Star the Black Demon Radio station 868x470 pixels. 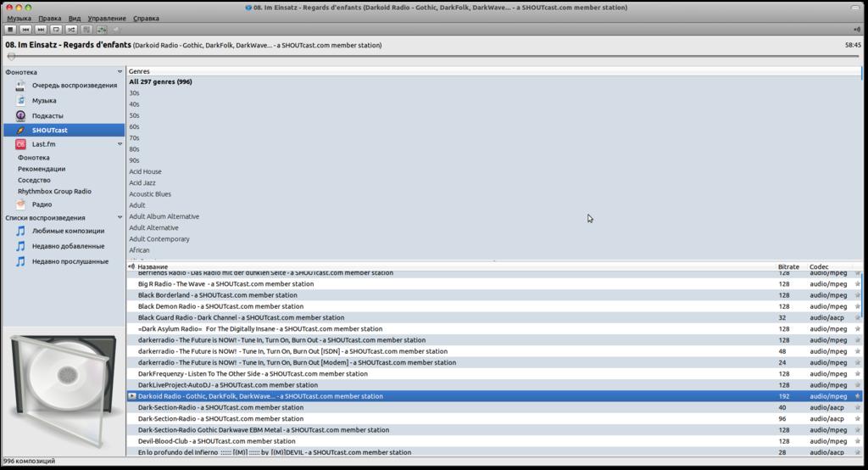[858, 306]
